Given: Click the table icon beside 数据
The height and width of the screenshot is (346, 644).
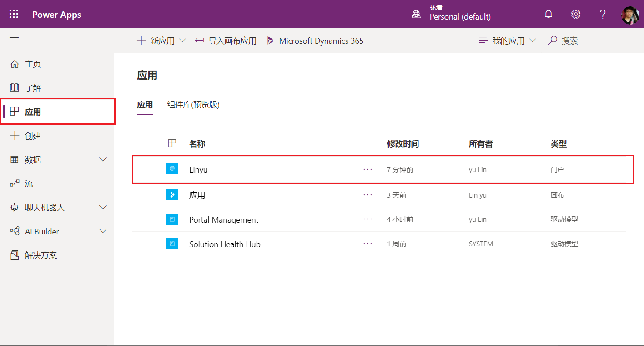Looking at the screenshot, I should 15,159.
